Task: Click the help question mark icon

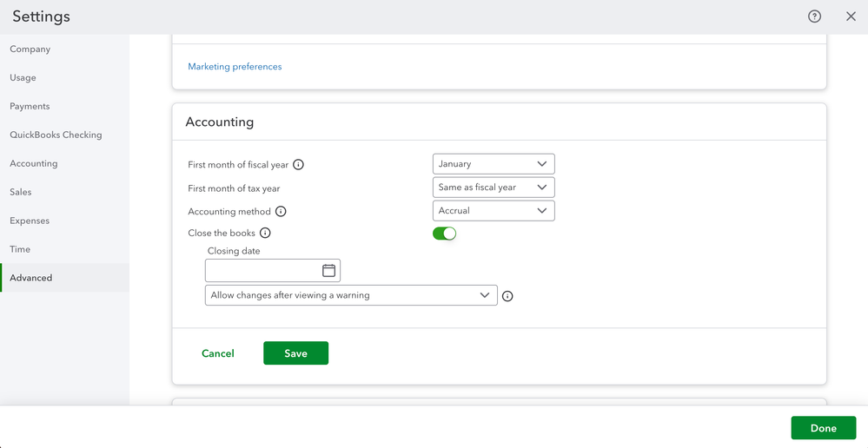Action: (x=814, y=16)
